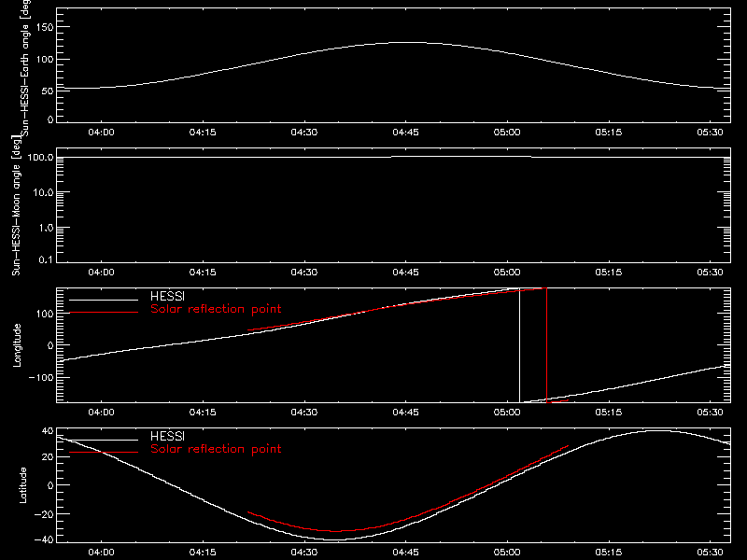Click 05:00 time label under Moon angle plot
Viewport: 747px width, 560px height.
click(x=507, y=273)
